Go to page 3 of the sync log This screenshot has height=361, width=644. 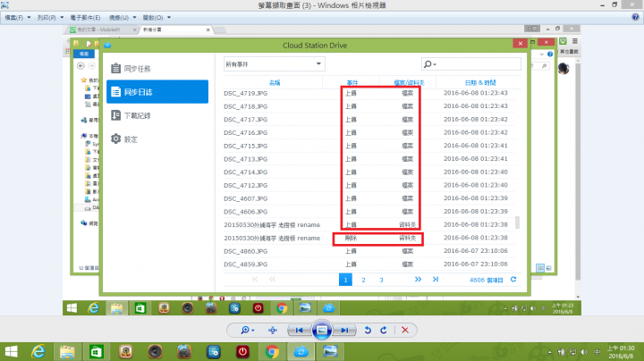[381, 280]
